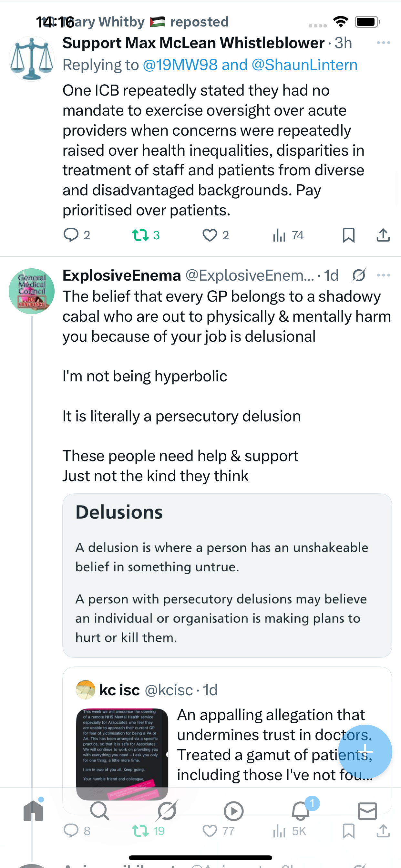Open the Search tab
Screen dimensions: 401x868
coord(100,811)
